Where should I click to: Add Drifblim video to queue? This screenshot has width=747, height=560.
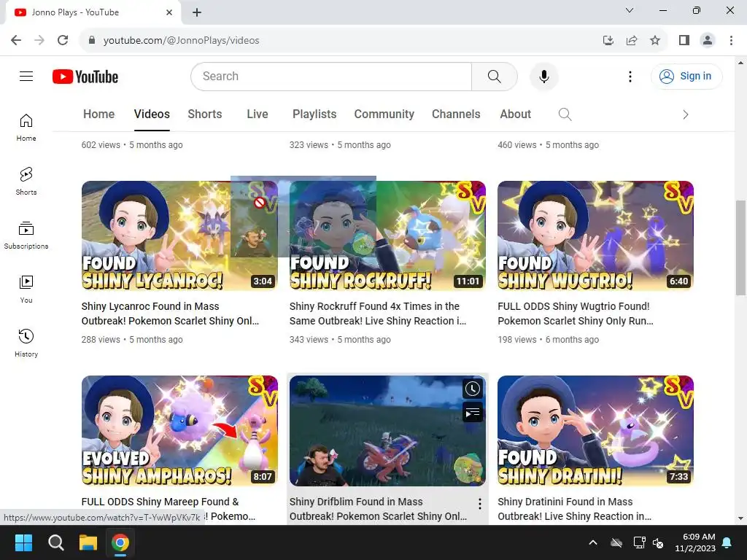pyautogui.click(x=473, y=413)
